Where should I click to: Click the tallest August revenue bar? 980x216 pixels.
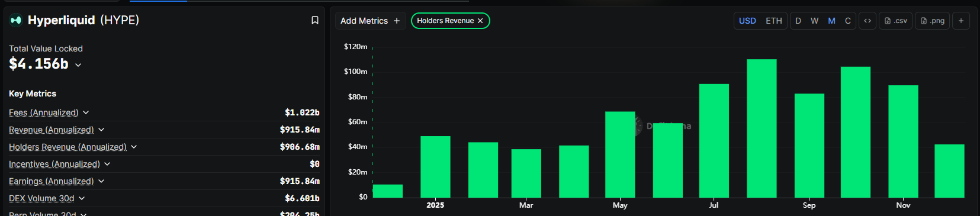(x=761, y=128)
